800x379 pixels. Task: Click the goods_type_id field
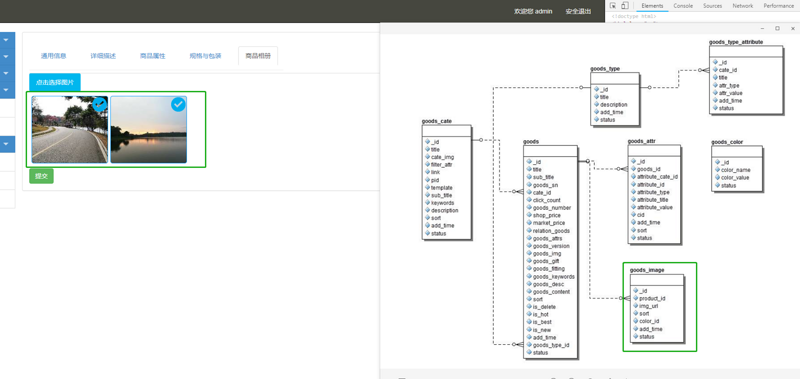click(551, 345)
